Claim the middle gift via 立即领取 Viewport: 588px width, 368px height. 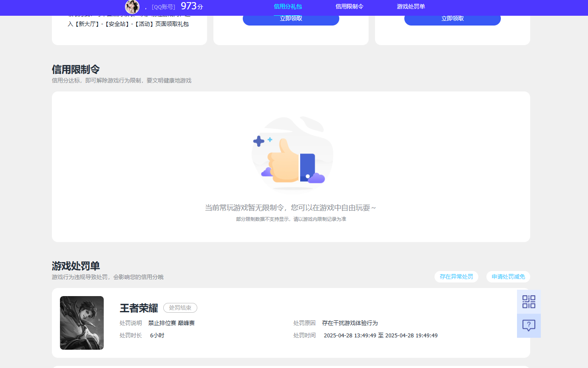tap(291, 20)
